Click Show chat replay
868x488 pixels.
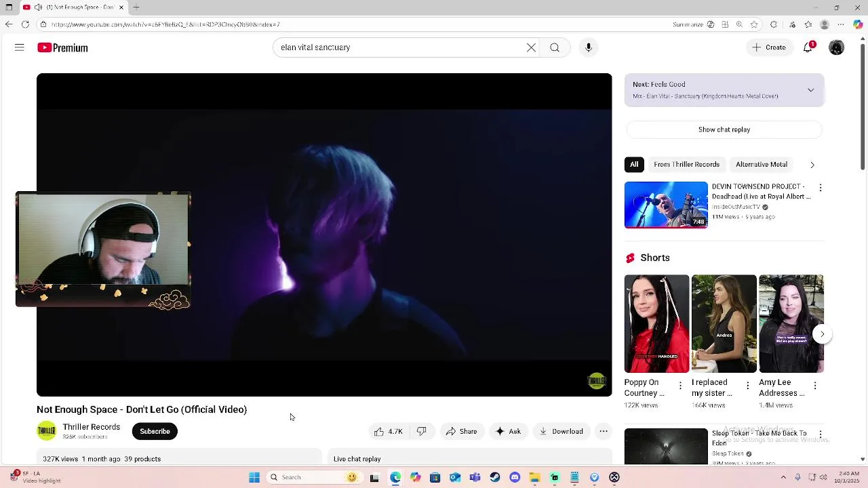coord(724,129)
